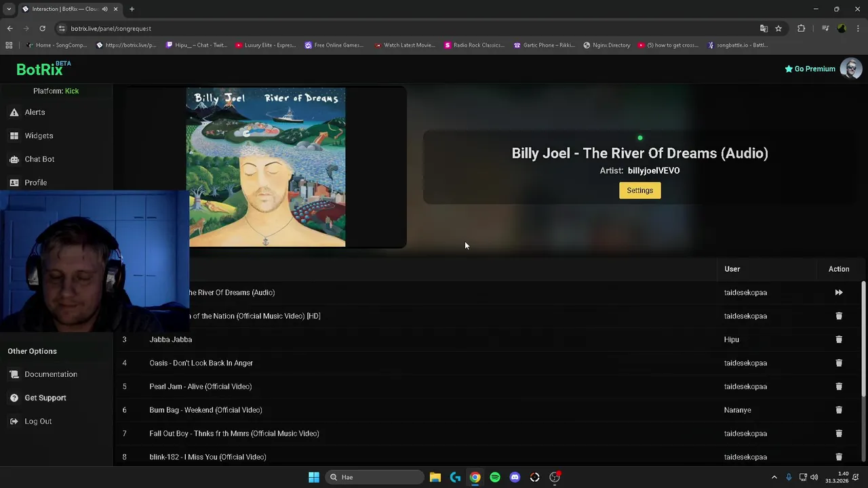Remove Fall Out Boy song from queue

point(839,434)
